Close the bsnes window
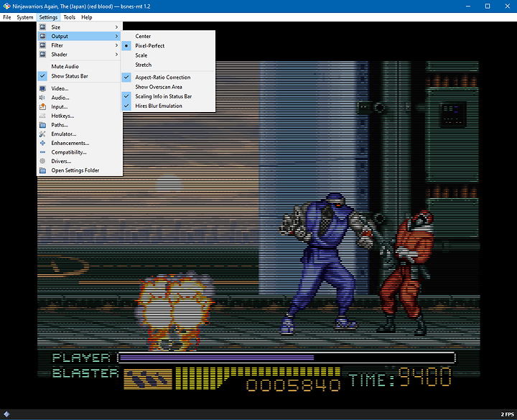Image resolution: width=517 pixels, height=420 pixels. pyautogui.click(x=507, y=6)
